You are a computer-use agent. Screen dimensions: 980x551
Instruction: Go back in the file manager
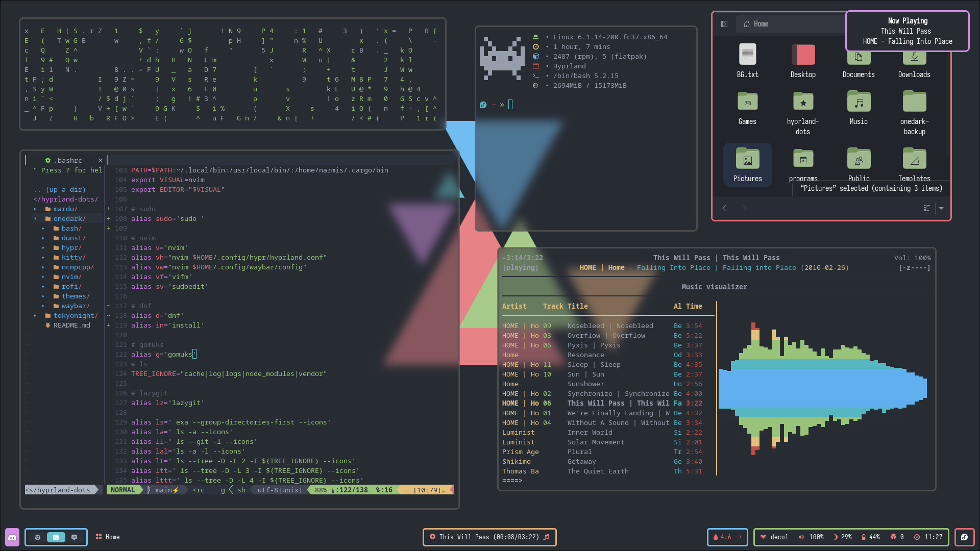[724, 208]
